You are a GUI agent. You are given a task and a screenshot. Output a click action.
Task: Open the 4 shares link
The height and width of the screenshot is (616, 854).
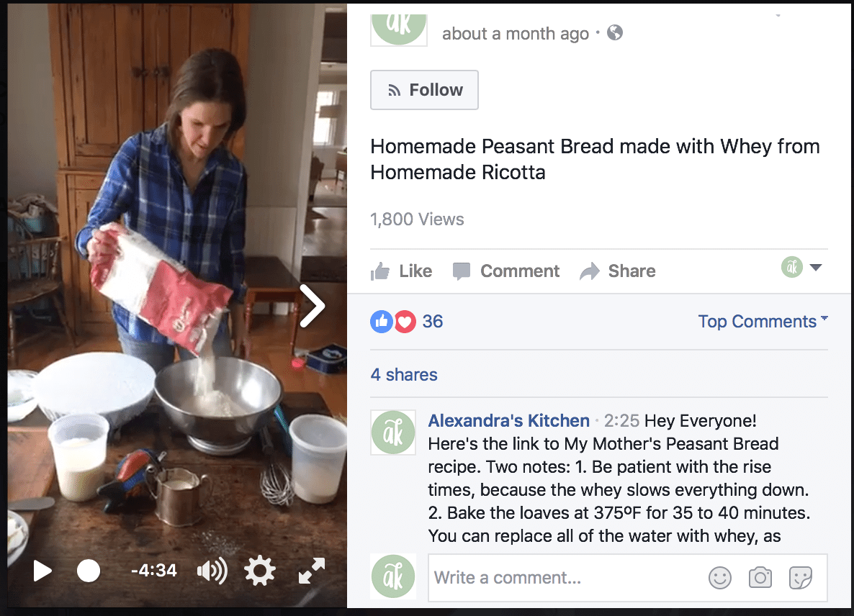click(404, 375)
